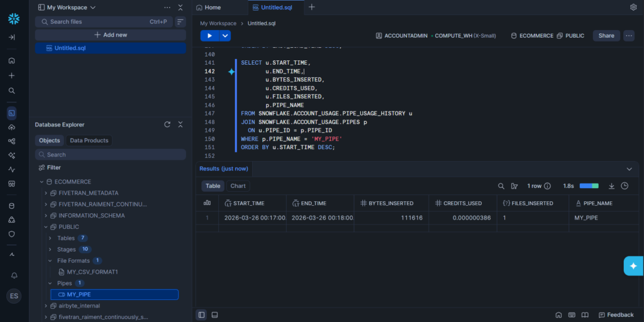Collapse the File Formats group

pyautogui.click(x=50, y=261)
